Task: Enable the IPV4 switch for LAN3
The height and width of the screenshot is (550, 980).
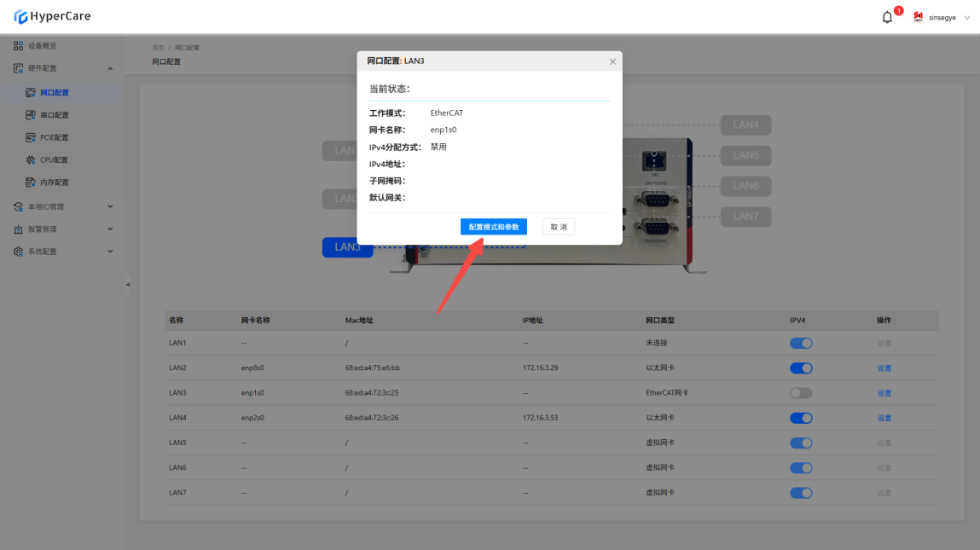Action: tap(801, 393)
